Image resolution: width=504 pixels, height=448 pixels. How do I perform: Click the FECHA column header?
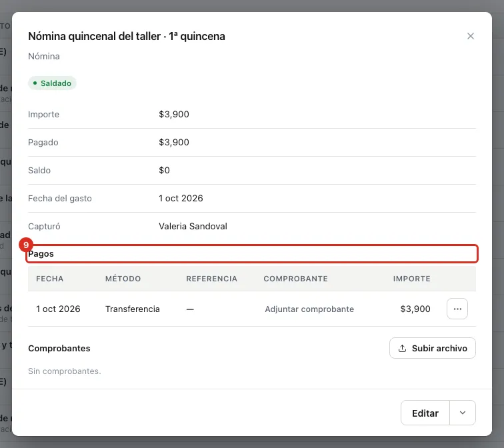tap(49, 279)
